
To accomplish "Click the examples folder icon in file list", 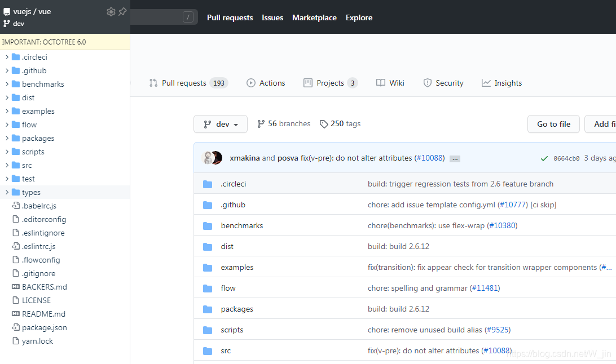I will click(208, 268).
